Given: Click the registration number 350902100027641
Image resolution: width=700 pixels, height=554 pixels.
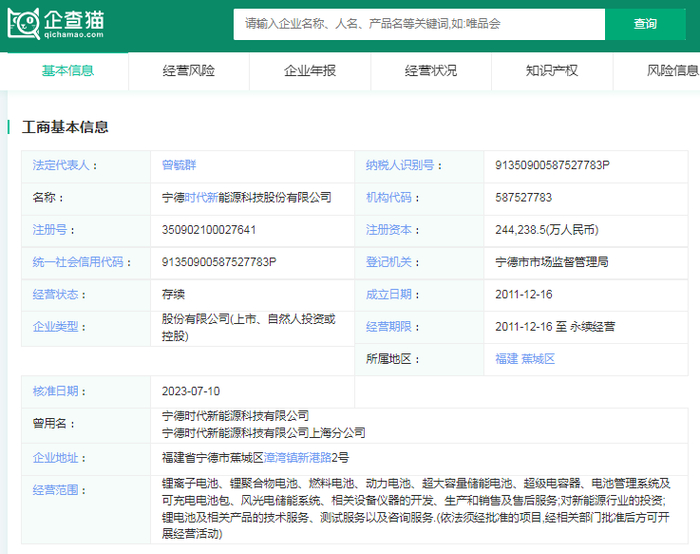Looking at the screenshot, I should click(208, 230).
